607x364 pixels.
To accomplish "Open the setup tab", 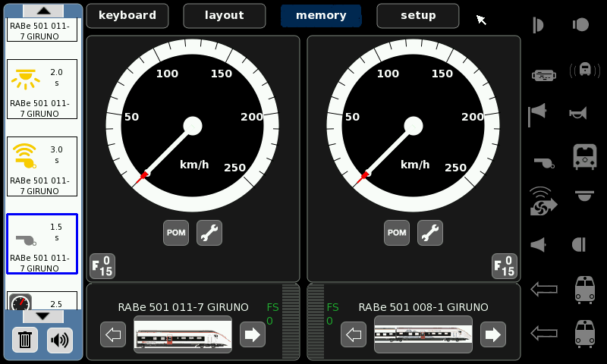I will (x=418, y=15).
